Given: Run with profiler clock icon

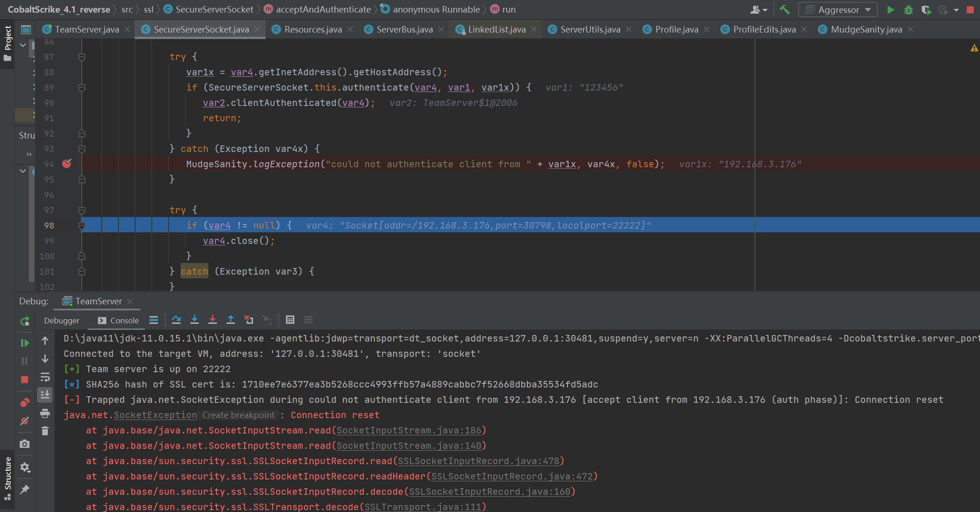Looking at the screenshot, I should point(943,10).
